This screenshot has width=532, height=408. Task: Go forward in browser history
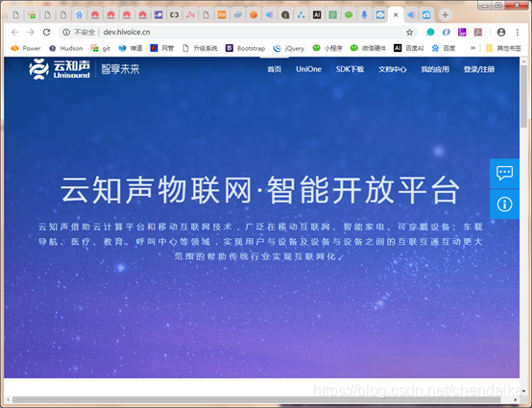(31, 33)
